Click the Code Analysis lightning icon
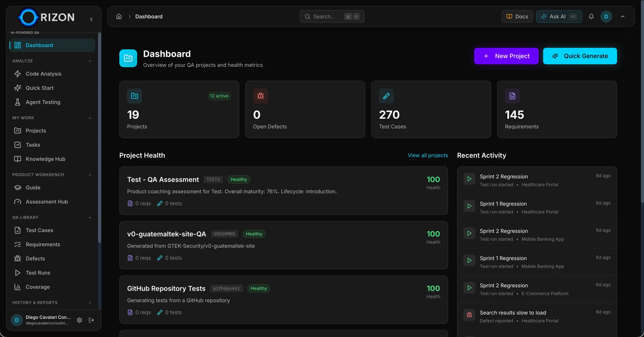 pyautogui.click(x=18, y=74)
